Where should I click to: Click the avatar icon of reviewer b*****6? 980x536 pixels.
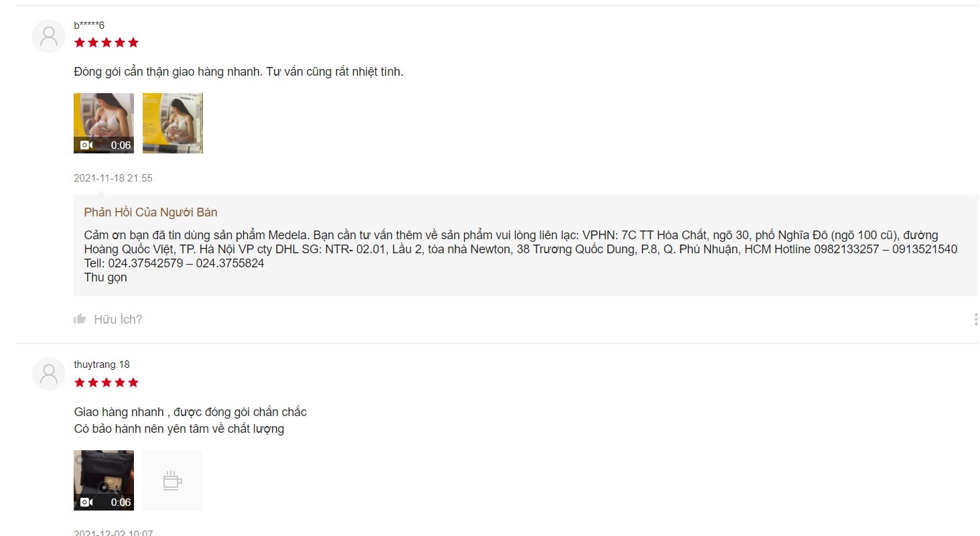point(49,36)
